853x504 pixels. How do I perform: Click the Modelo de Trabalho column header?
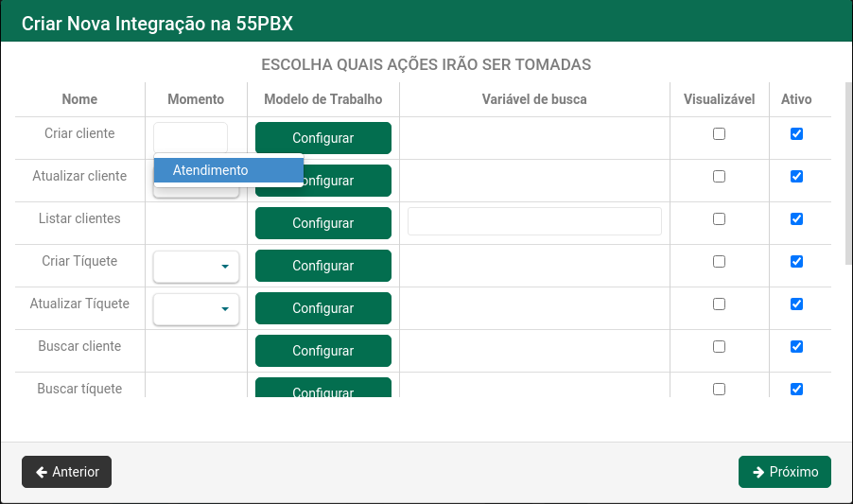323,99
